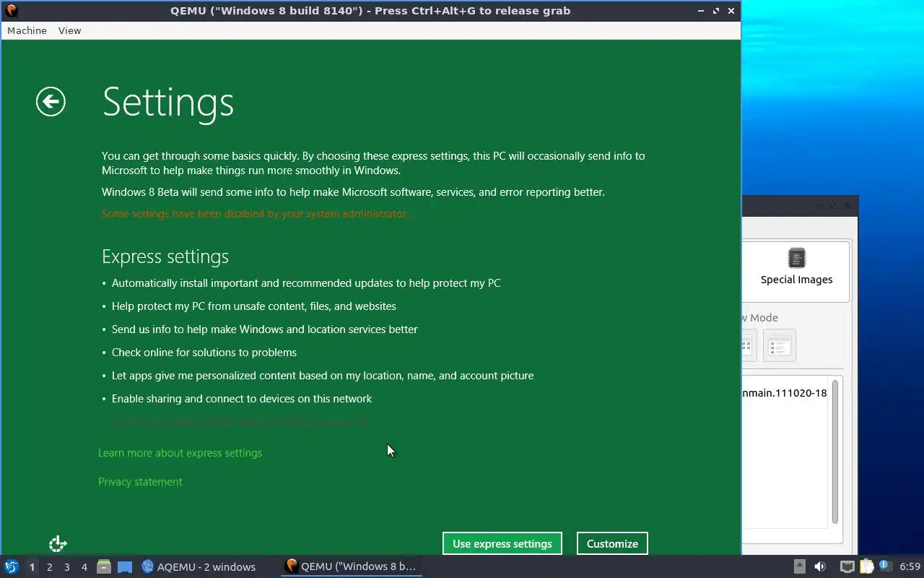Click the update notification tray icon
Image resolution: width=924 pixels, height=578 pixels.
click(884, 566)
